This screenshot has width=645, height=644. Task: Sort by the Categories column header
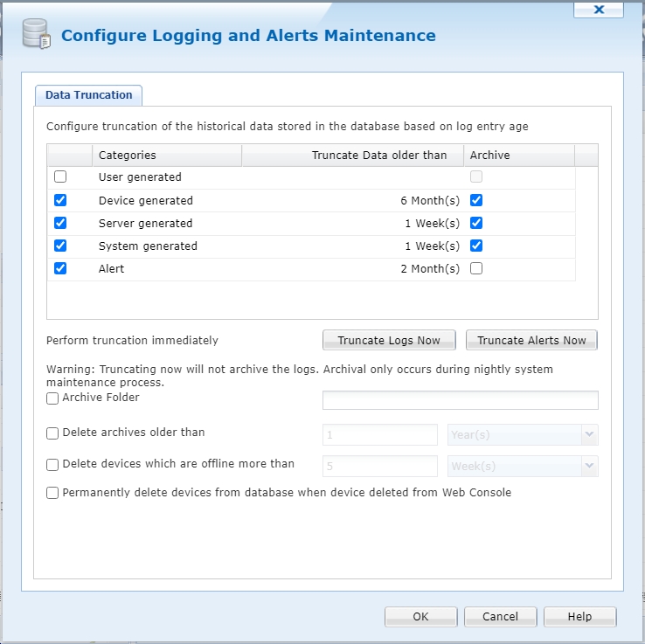coord(166,156)
